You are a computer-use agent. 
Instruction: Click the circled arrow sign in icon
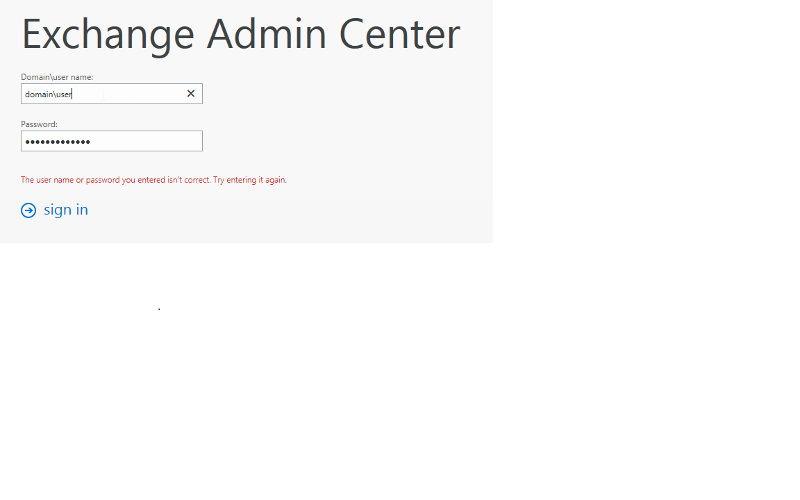click(x=29, y=210)
